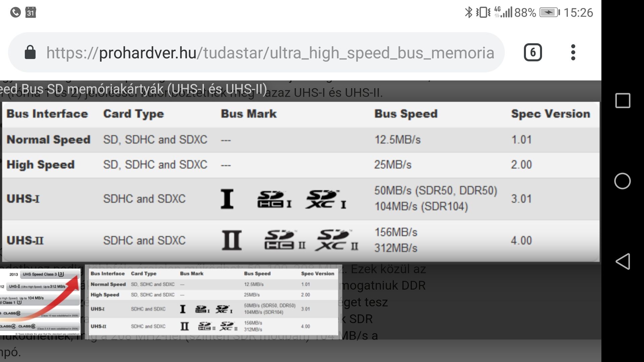Tap the UHS-I row label in large table
The width and height of the screenshot is (644, 362).
click(x=23, y=199)
